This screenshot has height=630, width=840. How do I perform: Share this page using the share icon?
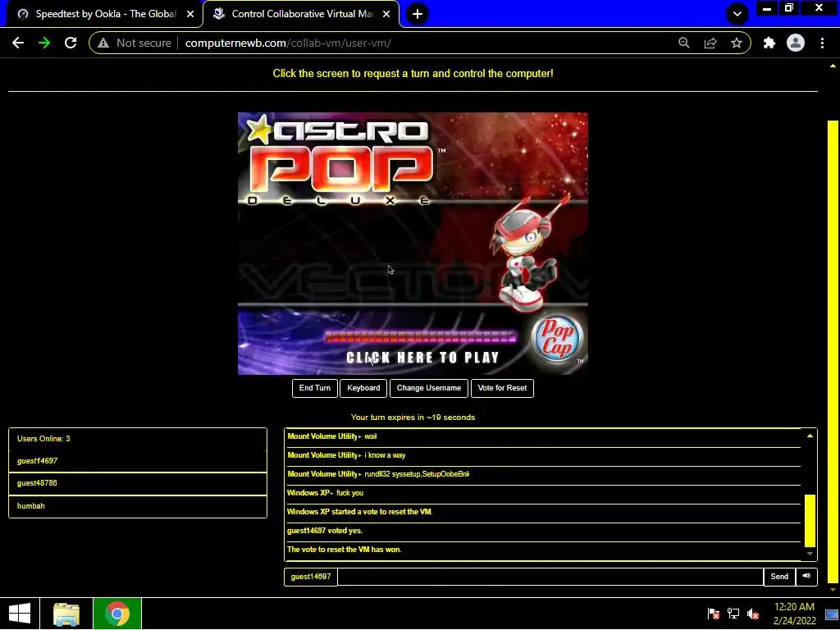click(710, 43)
